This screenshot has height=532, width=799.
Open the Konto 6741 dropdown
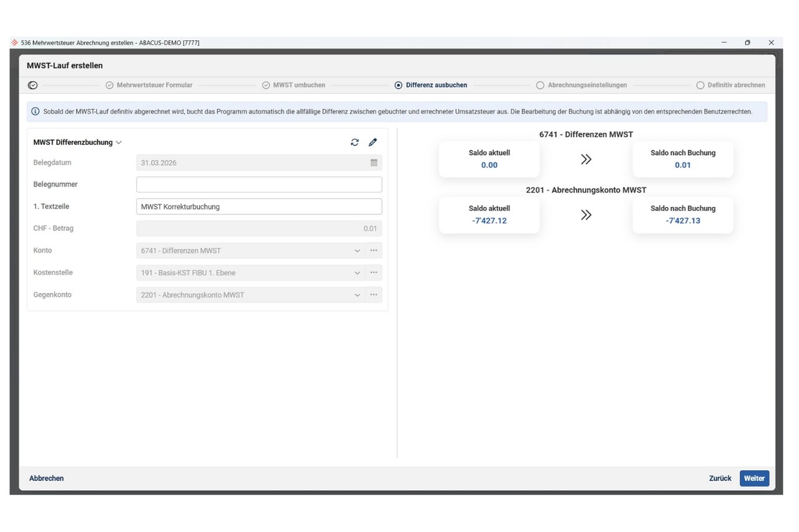[357, 251]
